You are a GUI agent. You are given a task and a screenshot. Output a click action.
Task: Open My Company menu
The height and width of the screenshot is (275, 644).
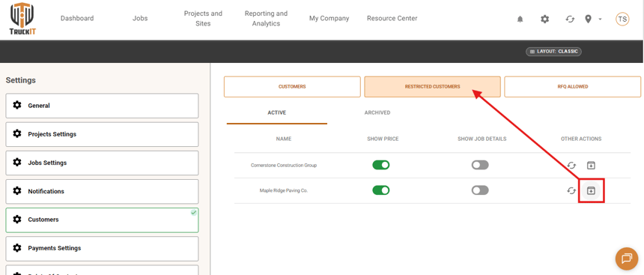329,18
